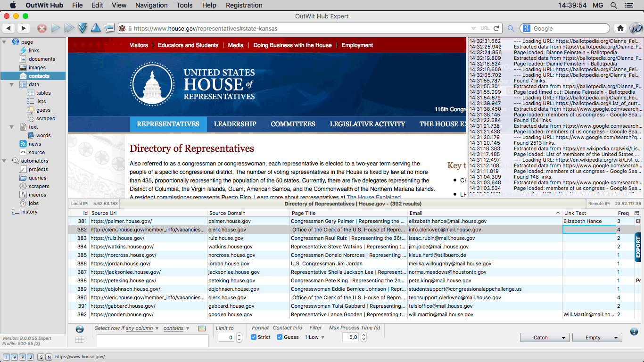The image size is (644, 362).
Task: Collapse the automators tree node
Action: 4,161
